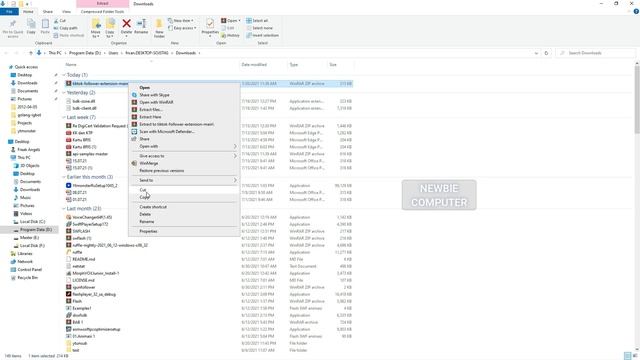Choose Cut in the context menu
This screenshot has height=360, width=640.
tap(143, 190)
